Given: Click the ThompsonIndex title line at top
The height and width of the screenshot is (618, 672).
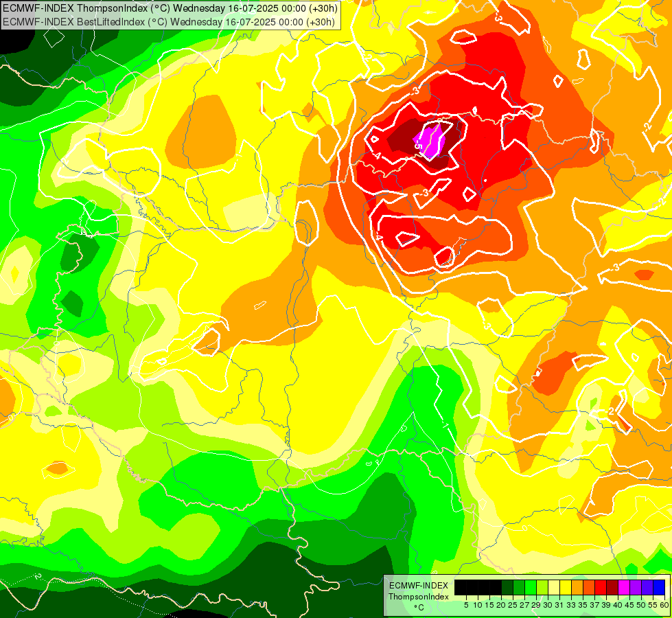Looking at the screenshot, I should (170, 8).
